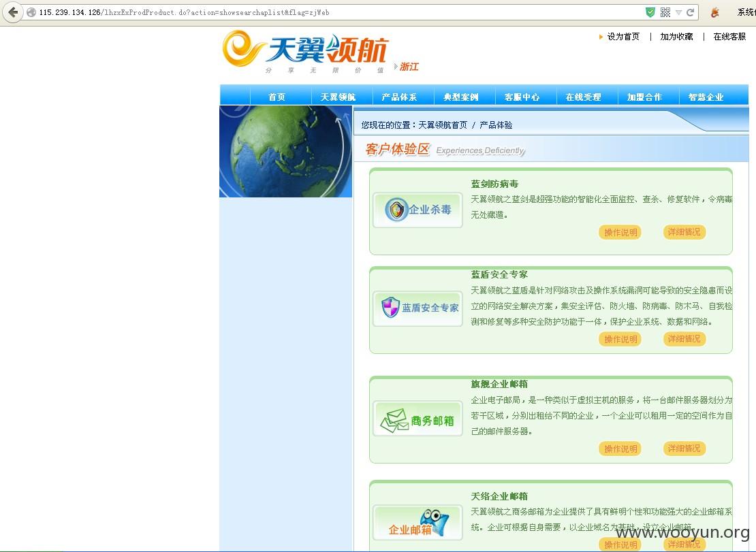Click the 企业邮箱 product icon
Screen dimensions: 756x552
(418, 523)
